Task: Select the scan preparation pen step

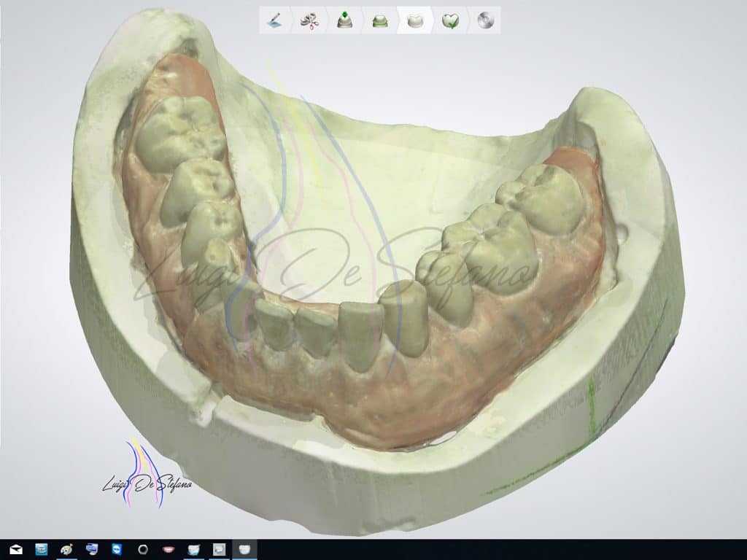Action: coord(274,20)
